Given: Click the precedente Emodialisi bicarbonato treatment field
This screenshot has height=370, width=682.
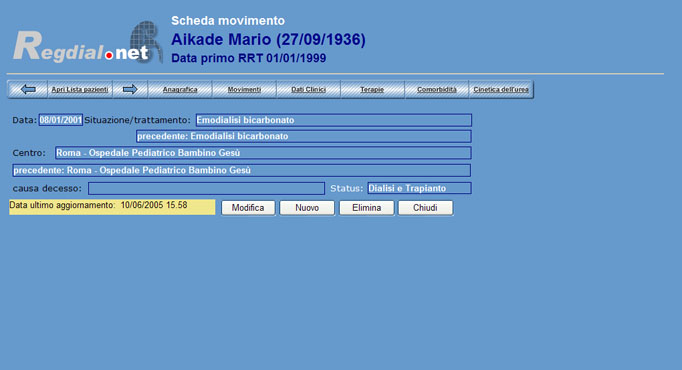Looking at the screenshot, I should point(304,136).
